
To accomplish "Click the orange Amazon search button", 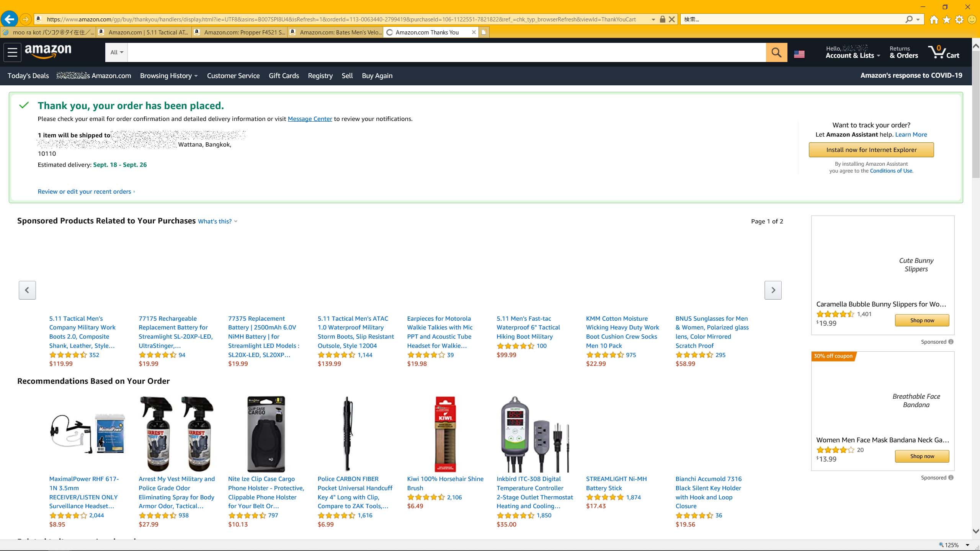I will (x=776, y=52).
